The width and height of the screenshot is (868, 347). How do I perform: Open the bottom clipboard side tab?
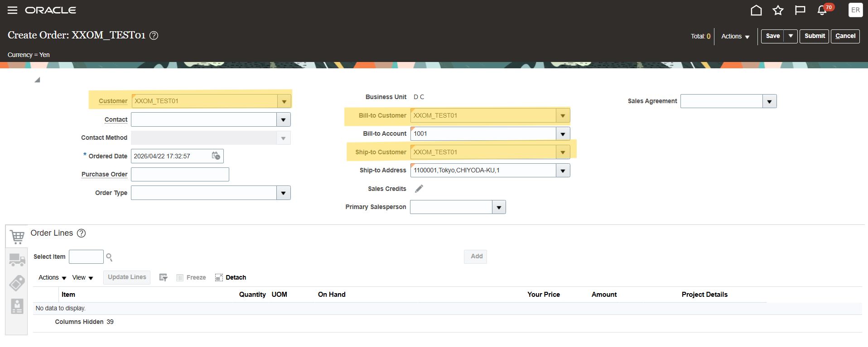coord(17,306)
